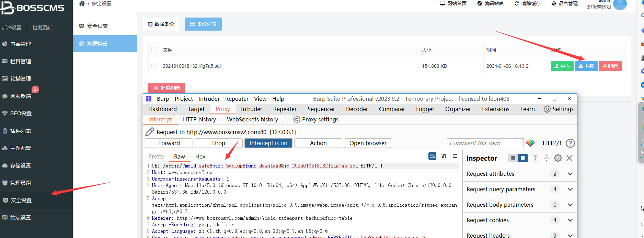Check the box for 20240106181321fig7a5.sql
The height and width of the screenshot is (238, 644).
(154, 66)
